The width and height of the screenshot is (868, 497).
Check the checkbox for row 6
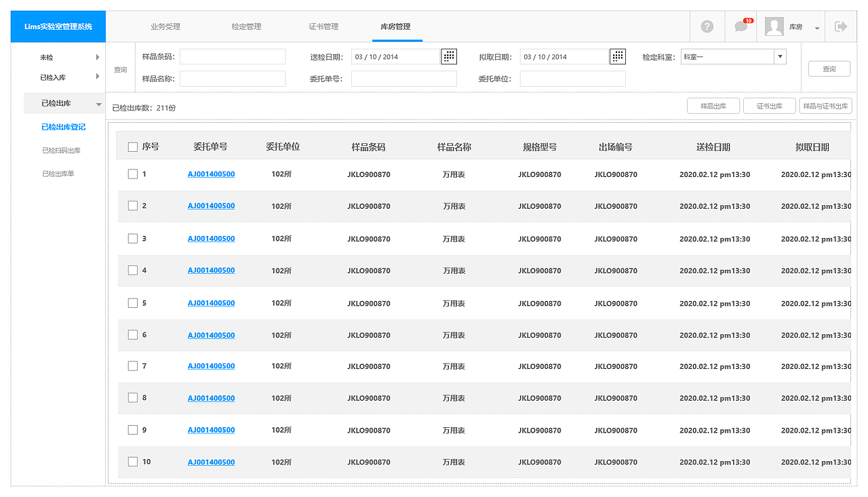(133, 335)
